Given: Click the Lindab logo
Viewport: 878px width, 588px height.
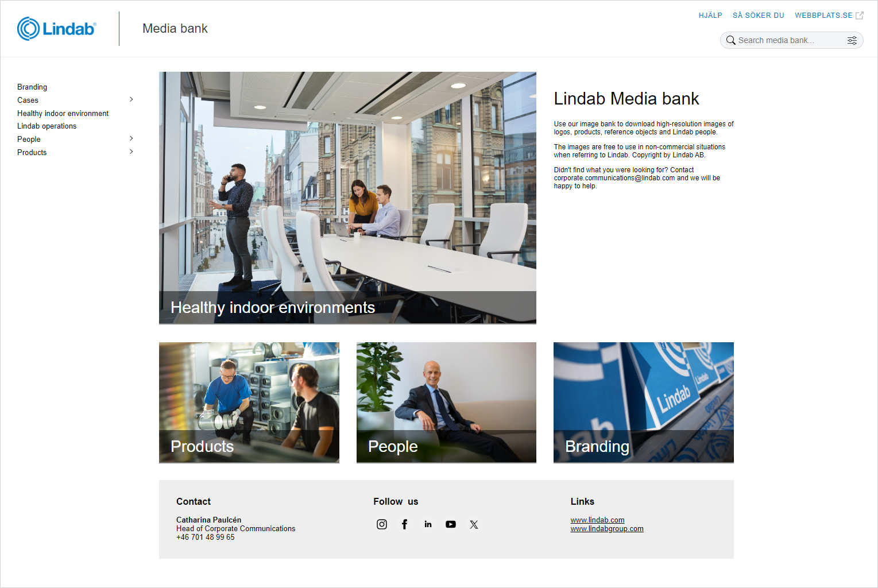Looking at the screenshot, I should (57, 29).
